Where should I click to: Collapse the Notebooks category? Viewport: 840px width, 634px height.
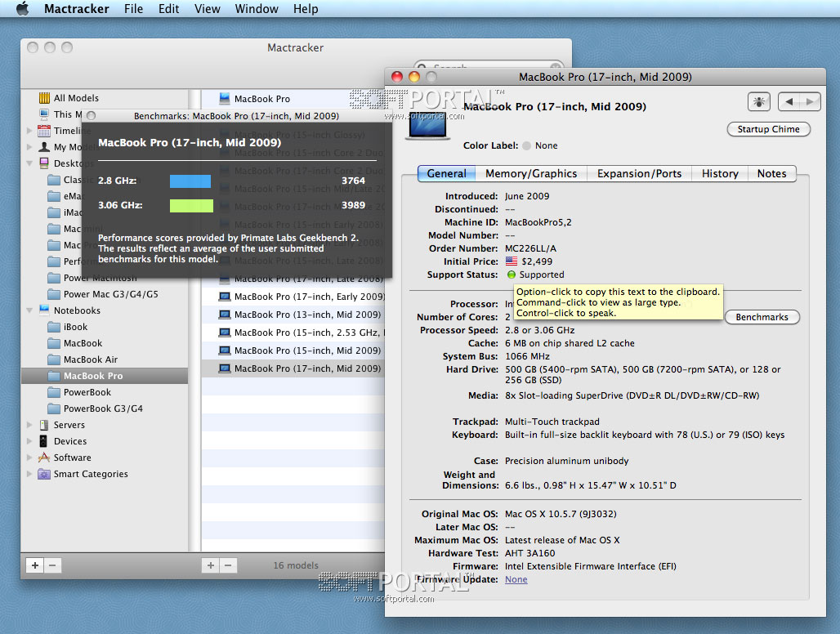[29, 310]
